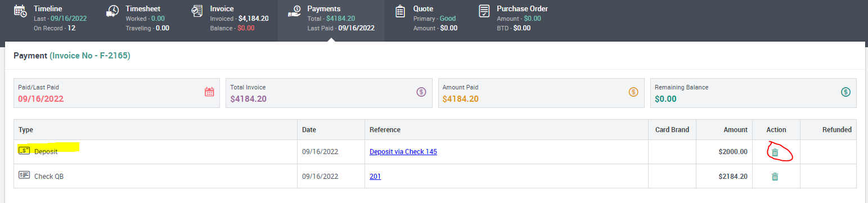Open the Timeline tab
868x203 pixels.
pos(50,18)
